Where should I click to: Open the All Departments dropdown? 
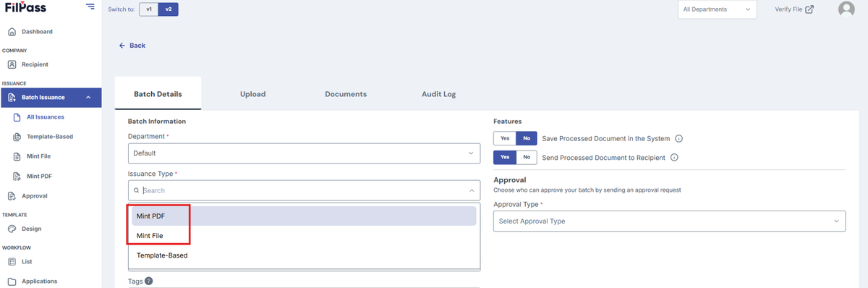tap(717, 9)
